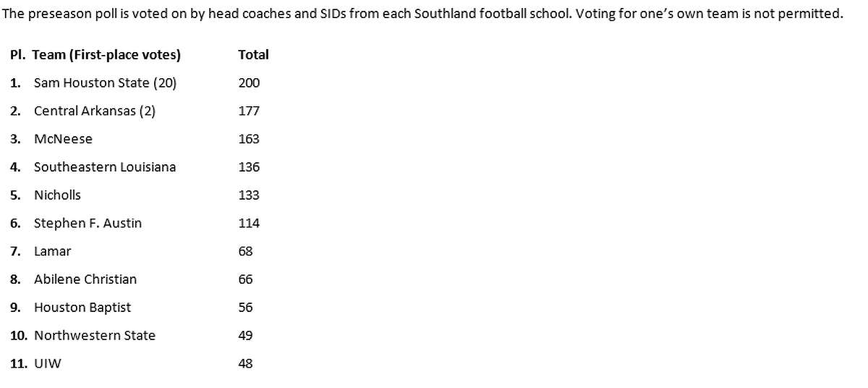Viewport: 868px width, 388px height.
Task: Select Southeastern Louisiana in the poll
Action: coord(105,167)
